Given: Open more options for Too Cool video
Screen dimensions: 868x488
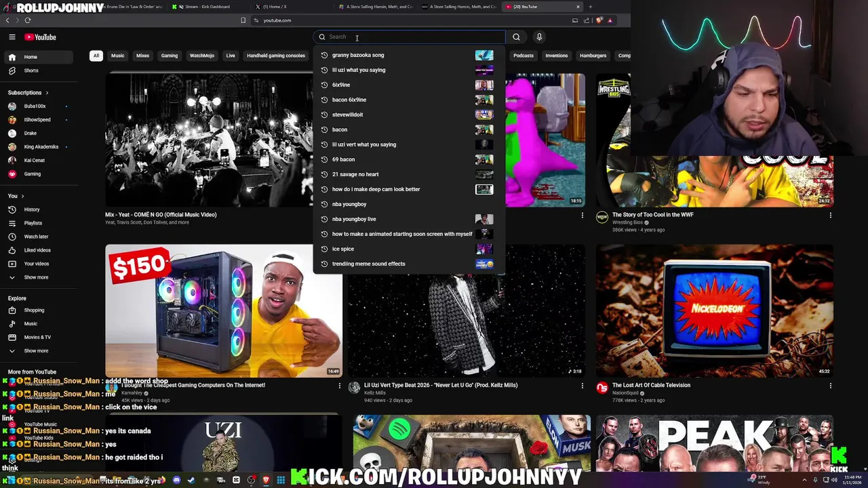Looking at the screenshot, I should tap(830, 216).
